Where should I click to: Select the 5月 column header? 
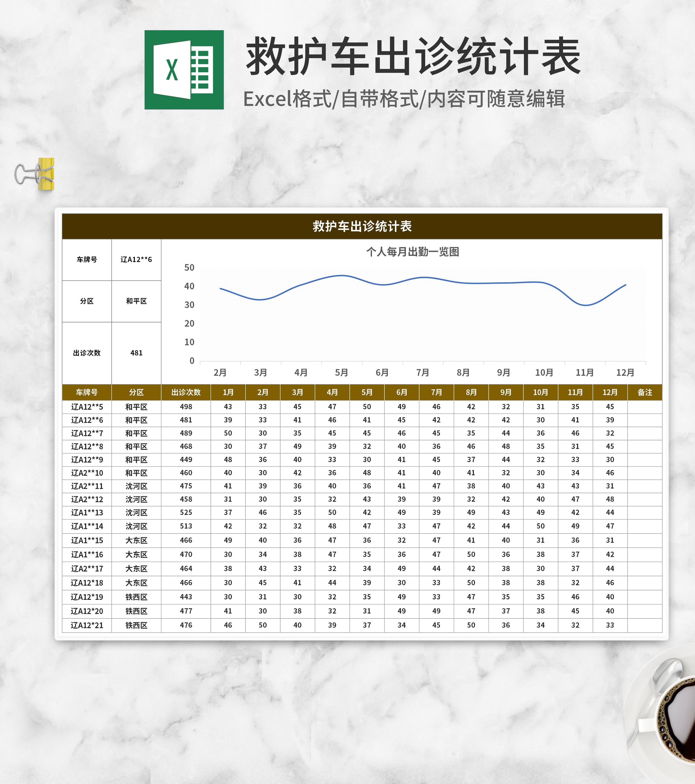[367, 392]
